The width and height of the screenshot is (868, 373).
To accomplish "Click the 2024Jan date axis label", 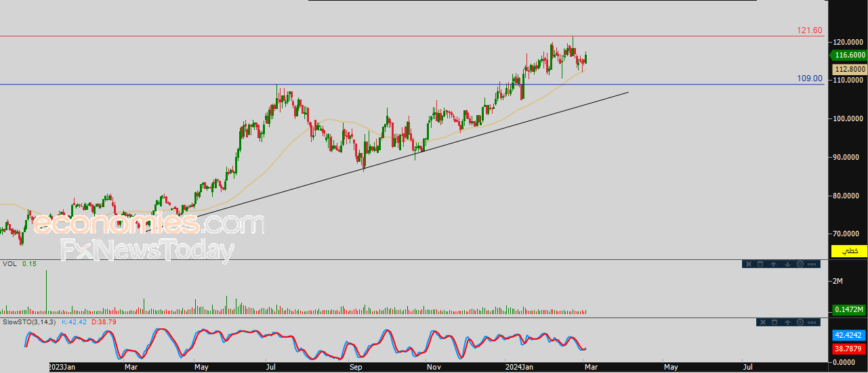I will [x=520, y=367].
